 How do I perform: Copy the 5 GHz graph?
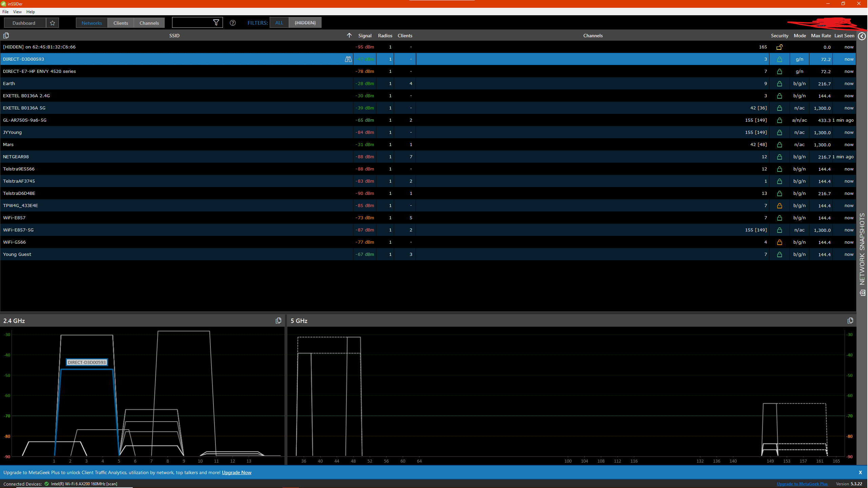coord(850,321)
